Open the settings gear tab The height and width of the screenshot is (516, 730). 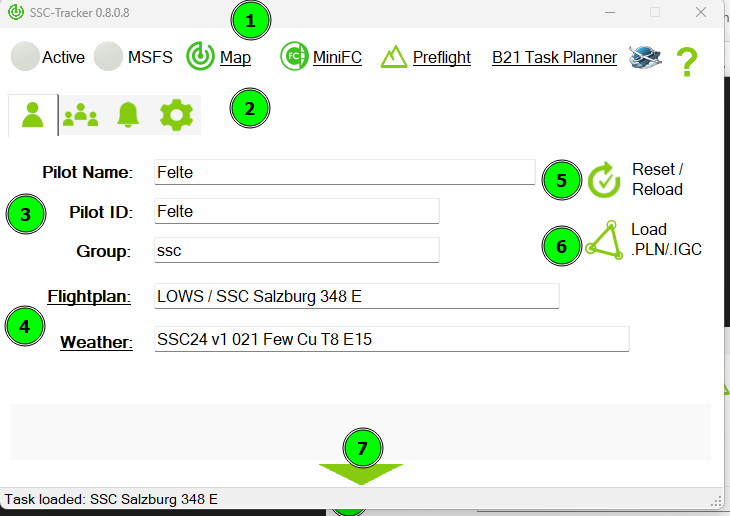point(177,115)
